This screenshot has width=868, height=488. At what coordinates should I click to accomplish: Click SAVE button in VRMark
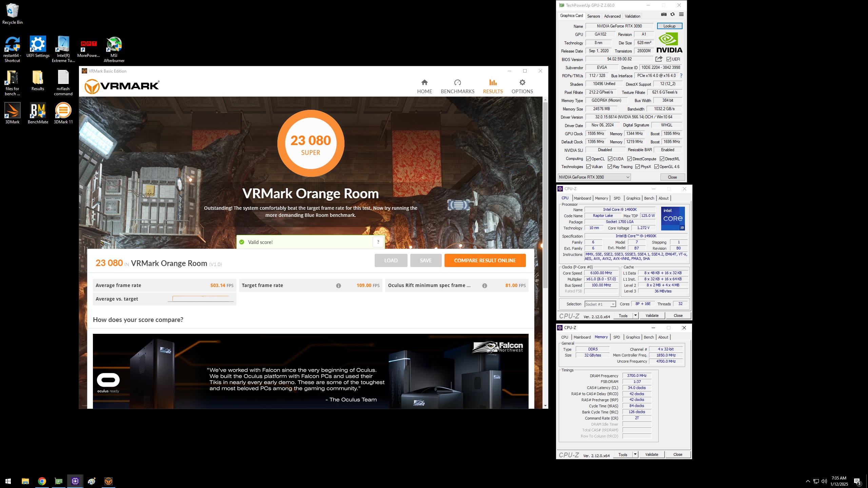tap(426, 261)
